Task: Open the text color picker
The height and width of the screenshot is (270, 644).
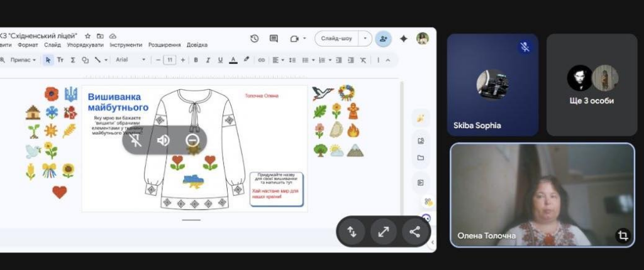Action: click(233, 60)
